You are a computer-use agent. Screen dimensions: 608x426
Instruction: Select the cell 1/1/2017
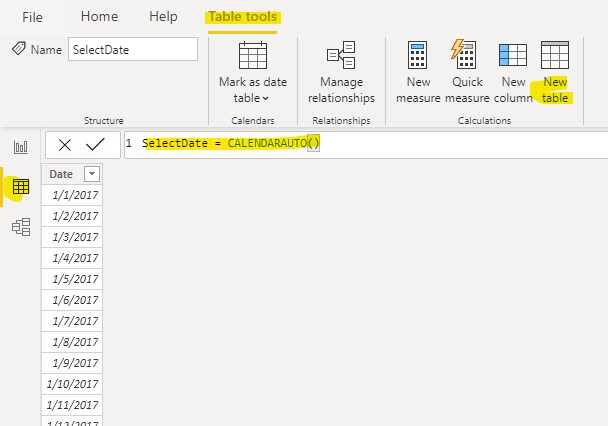[x=72, y=195]
